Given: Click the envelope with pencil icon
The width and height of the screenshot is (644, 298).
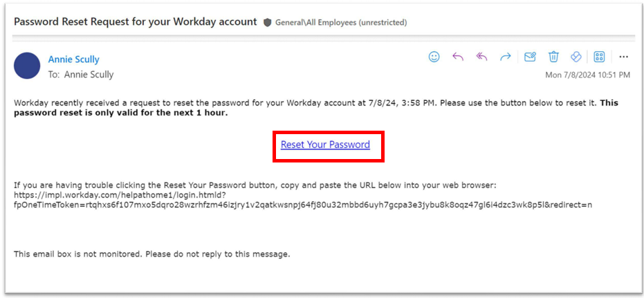Looking at the screenshot, I should coord(530,57).
